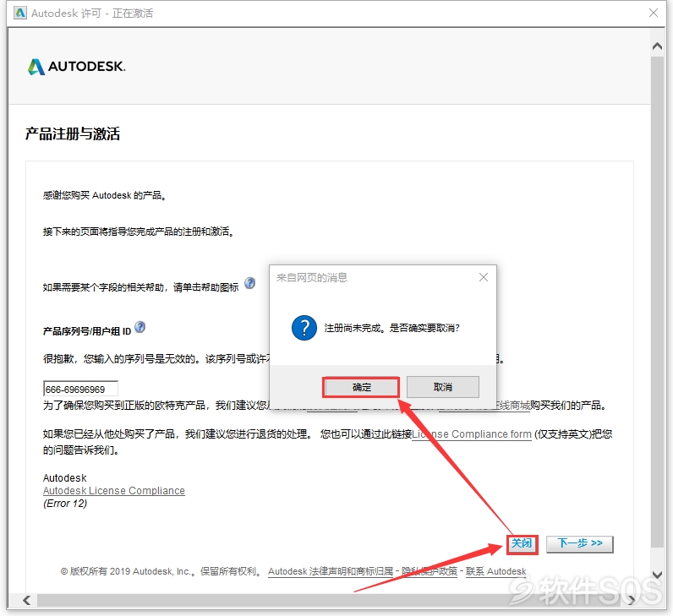
Task: Click horizontal scrollbar left arrow
Action: click(26, 600)
